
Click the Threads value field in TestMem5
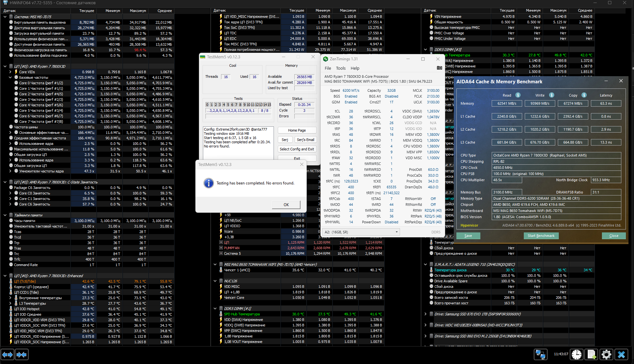226,77
